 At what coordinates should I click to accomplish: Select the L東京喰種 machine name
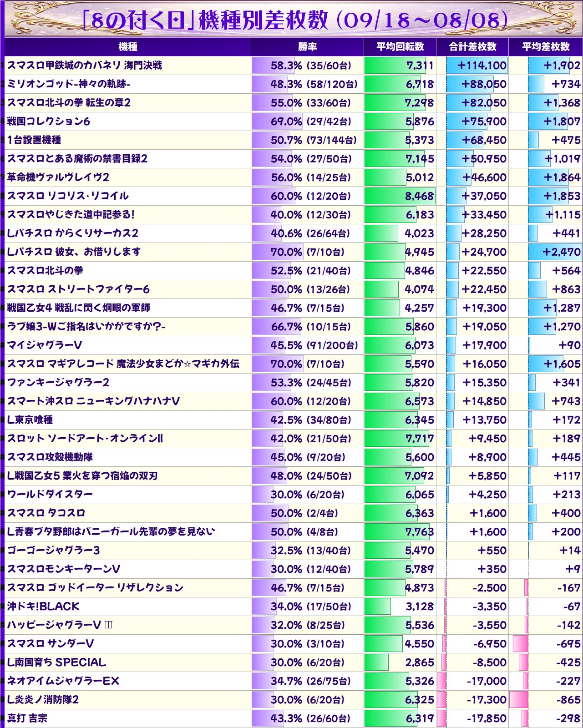[x=30, y=420]
